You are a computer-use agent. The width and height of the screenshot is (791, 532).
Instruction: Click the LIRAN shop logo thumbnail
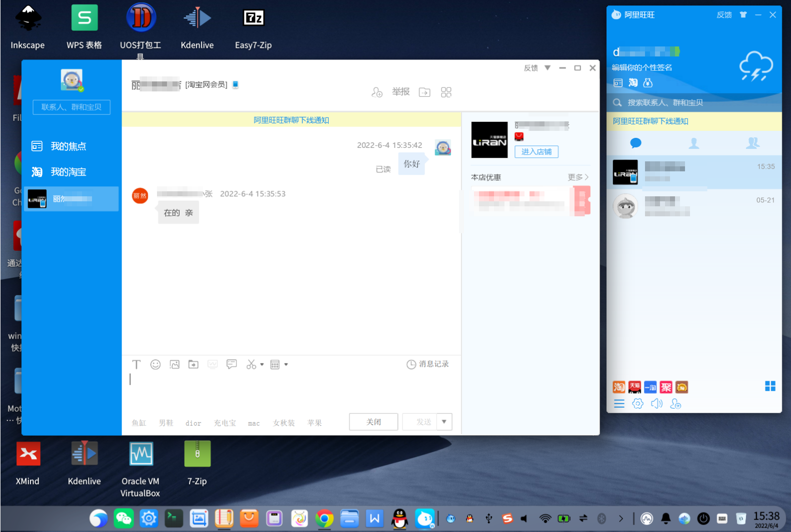tap(489, 140)
